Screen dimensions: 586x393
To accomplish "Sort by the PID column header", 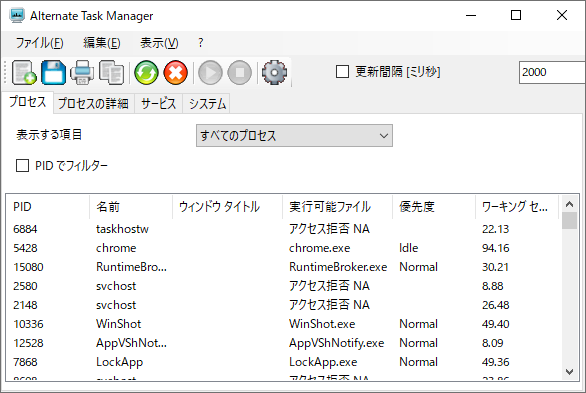I will tap(47, 207).
